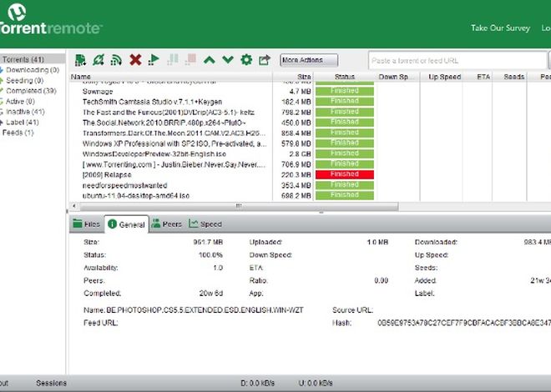Screen dimensions: 551x392
Task: Click Sessions in the status bar
Action: [x=51, y=383]
